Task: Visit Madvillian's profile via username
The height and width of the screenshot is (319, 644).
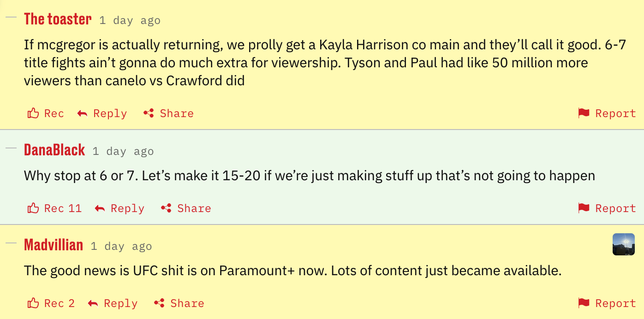Action: 54,245
